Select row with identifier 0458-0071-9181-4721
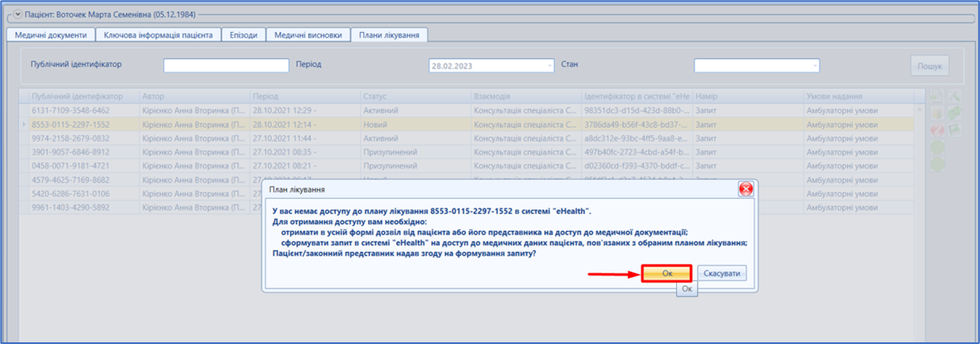The height and width of the screenshot is (344, 980). pos(466,167)
